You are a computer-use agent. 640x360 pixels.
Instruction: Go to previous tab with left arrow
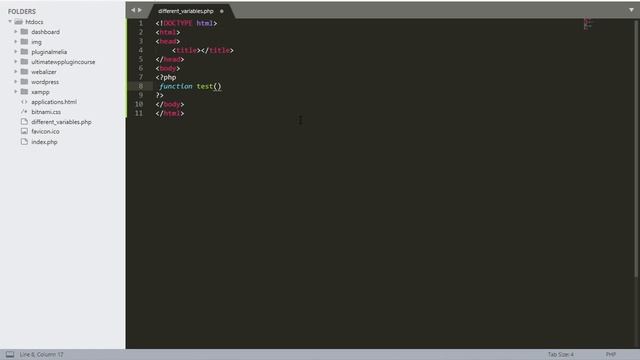tap(133, 10)
